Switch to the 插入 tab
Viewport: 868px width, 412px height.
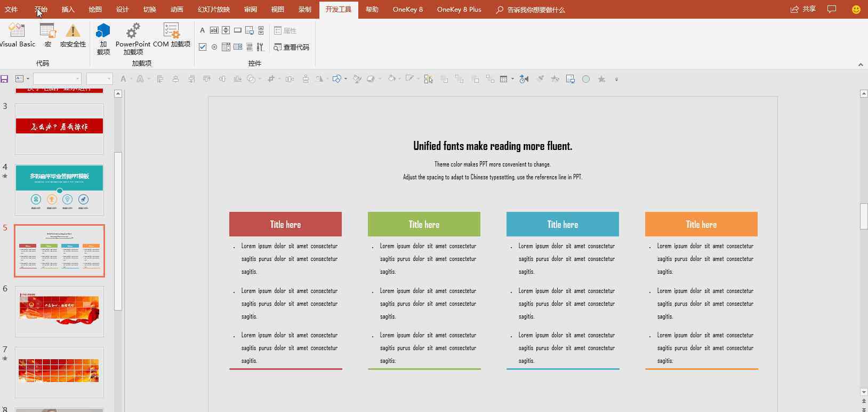[68, 9]
